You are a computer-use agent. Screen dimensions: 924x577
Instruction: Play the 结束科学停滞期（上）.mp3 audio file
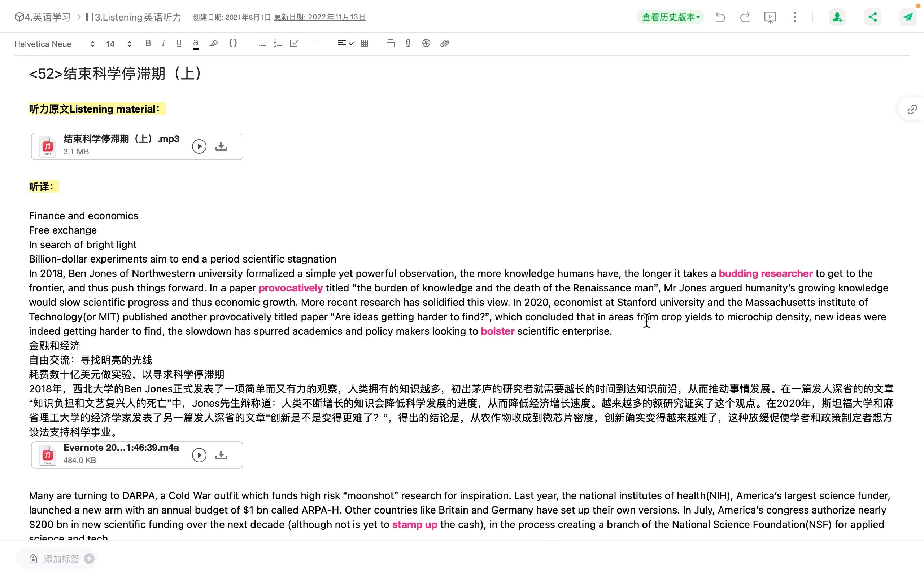[199, 146]
